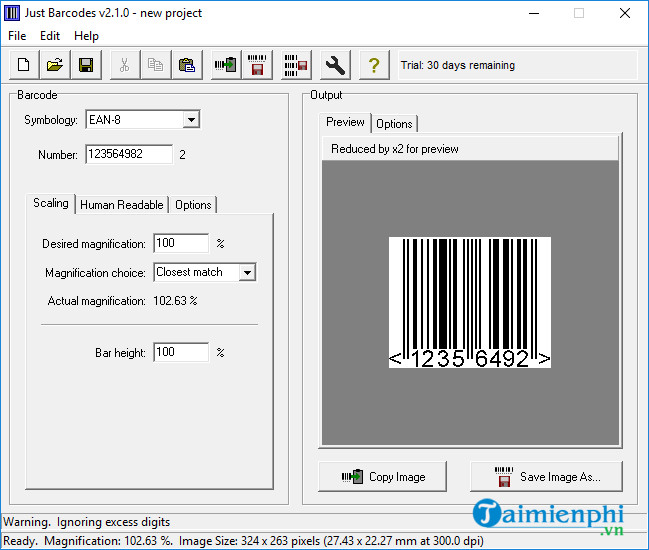Switch to the Scaling tab
Viewport: 649px width, 550px height.
point(51,203)
